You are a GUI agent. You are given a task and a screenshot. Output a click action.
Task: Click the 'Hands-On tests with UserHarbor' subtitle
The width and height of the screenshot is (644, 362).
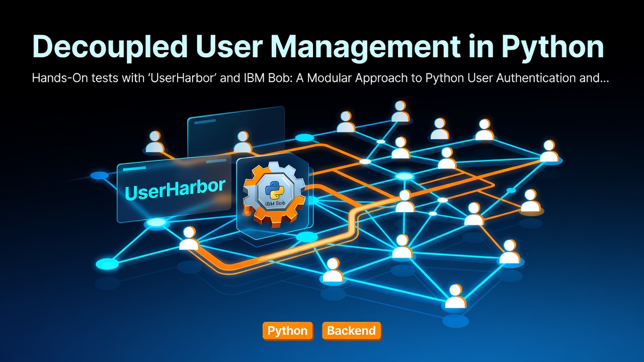click(320, 79)
